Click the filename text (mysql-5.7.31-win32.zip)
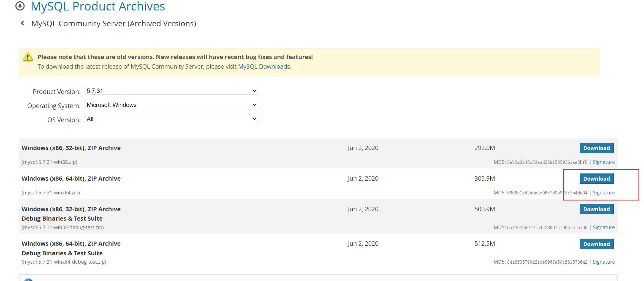 tap(49, 162)
